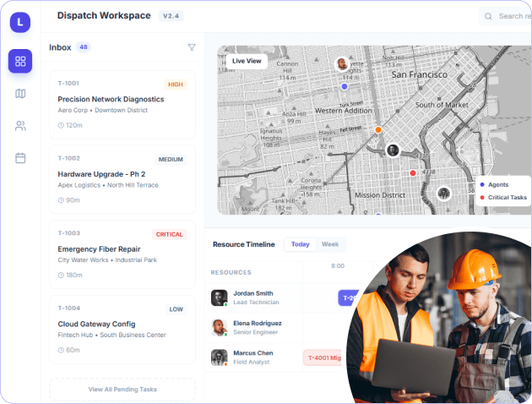Switch timeline to Today tab

point(301,244)
